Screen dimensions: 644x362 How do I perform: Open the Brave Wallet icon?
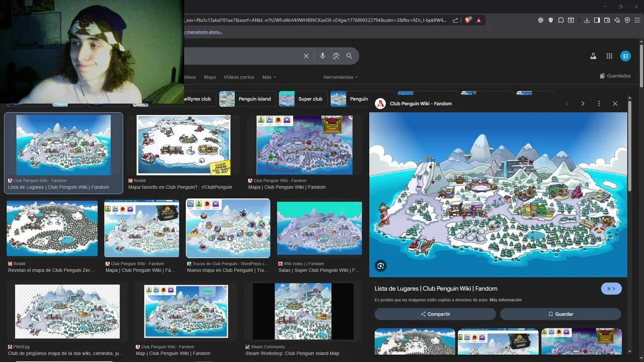tap(607, 20)
